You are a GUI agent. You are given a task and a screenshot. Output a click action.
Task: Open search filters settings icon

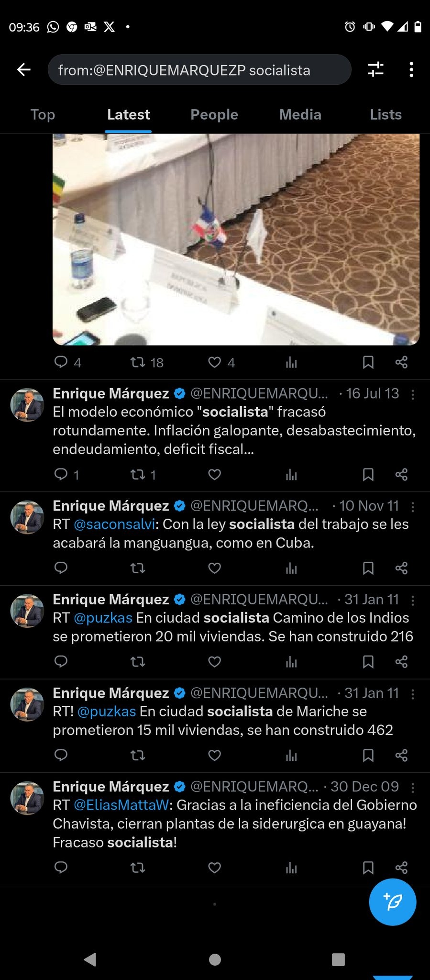coord(375,70)
